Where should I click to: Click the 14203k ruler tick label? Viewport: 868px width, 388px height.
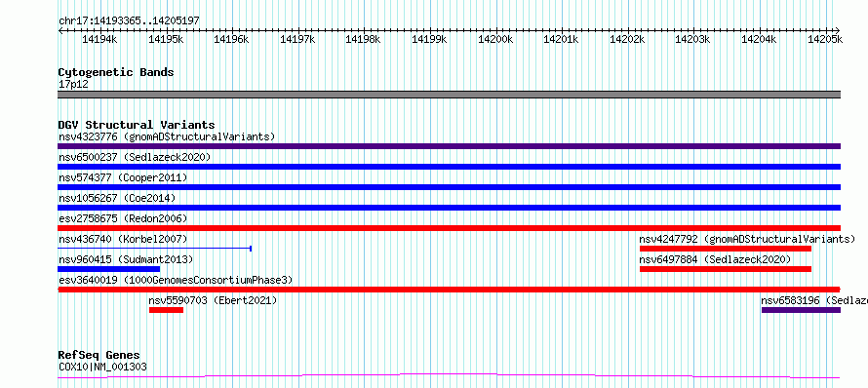click(x=692, y=39)
